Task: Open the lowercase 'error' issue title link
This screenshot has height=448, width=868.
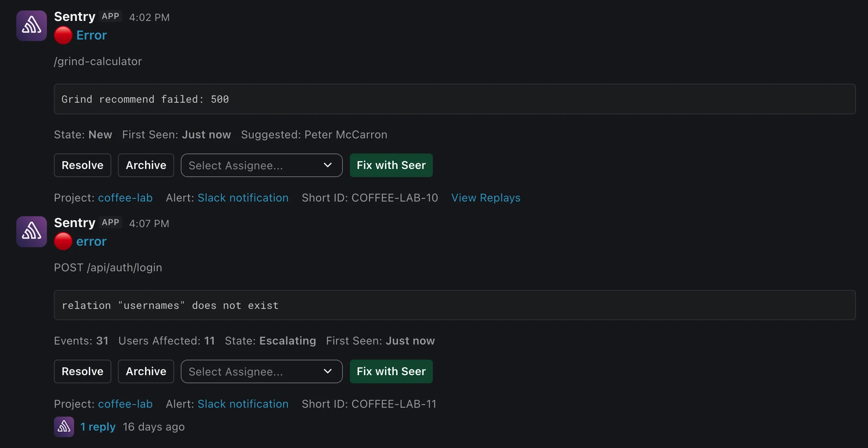Action: point(92,241)
